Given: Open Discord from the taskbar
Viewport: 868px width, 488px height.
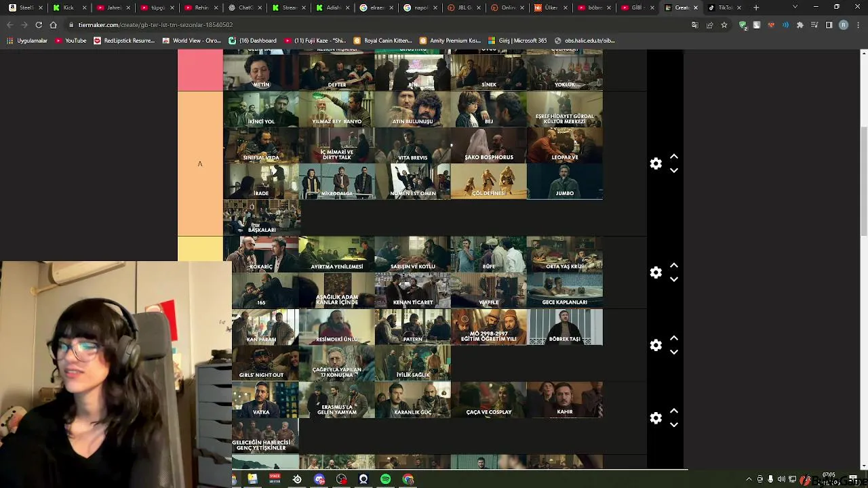Looking at the screenshot, I should click(x=319, y=479).
